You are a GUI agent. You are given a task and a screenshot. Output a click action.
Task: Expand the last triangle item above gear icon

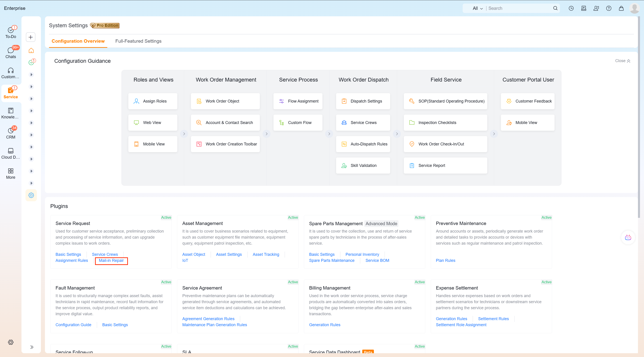tap(31, 183)
